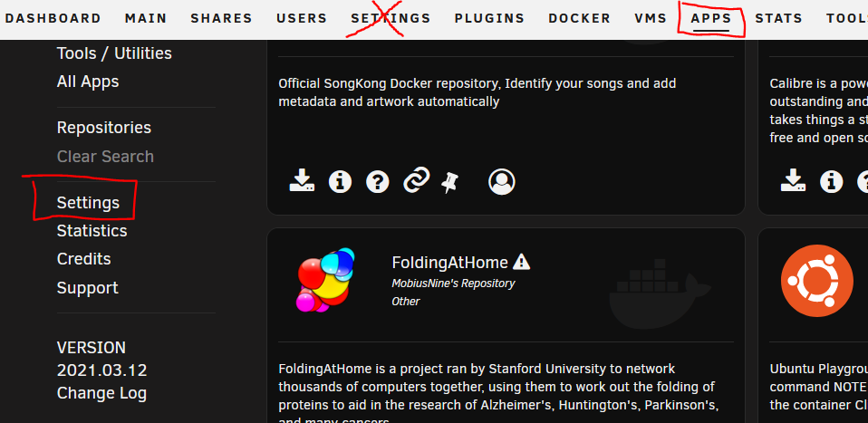Go to the DASHBOARD tab
868x423 pixels.
tap(53, 18)
